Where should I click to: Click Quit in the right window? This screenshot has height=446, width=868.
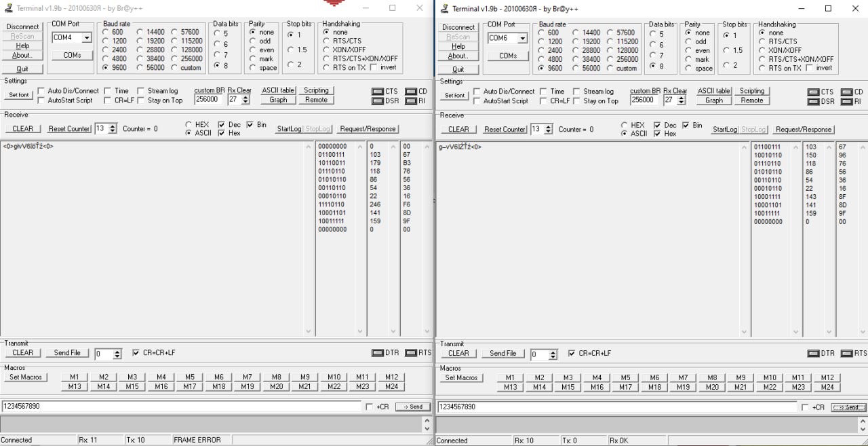point(458,69)
